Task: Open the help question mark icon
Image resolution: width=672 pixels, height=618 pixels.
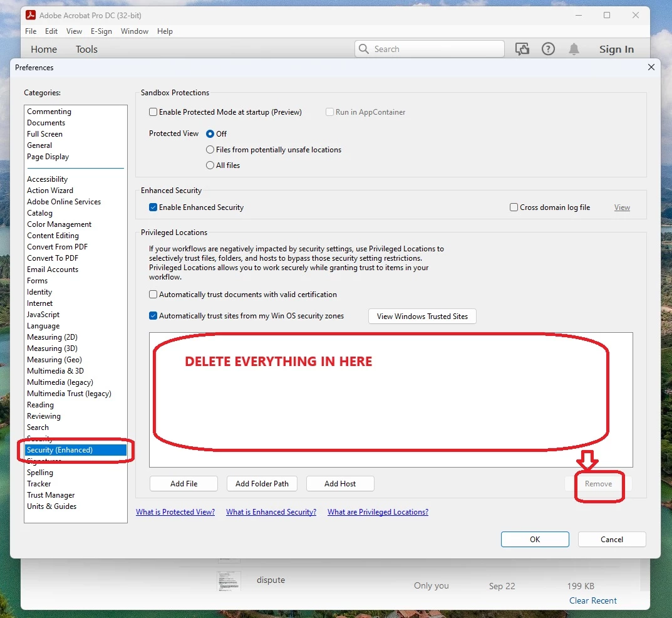Action: point(548,49)
